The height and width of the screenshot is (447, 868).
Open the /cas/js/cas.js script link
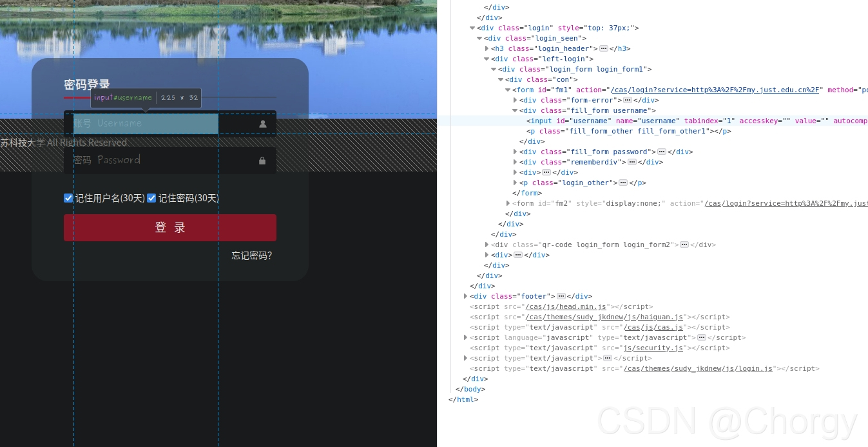tap(653, 327)
